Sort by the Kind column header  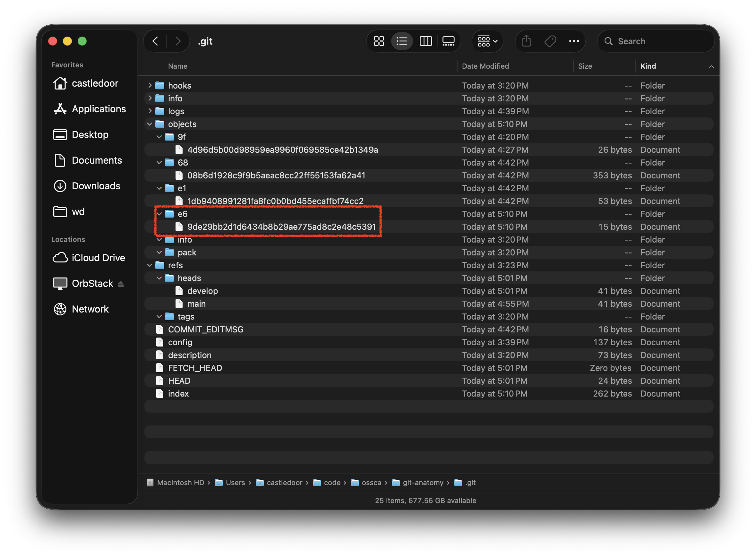(x=648, y=66)
